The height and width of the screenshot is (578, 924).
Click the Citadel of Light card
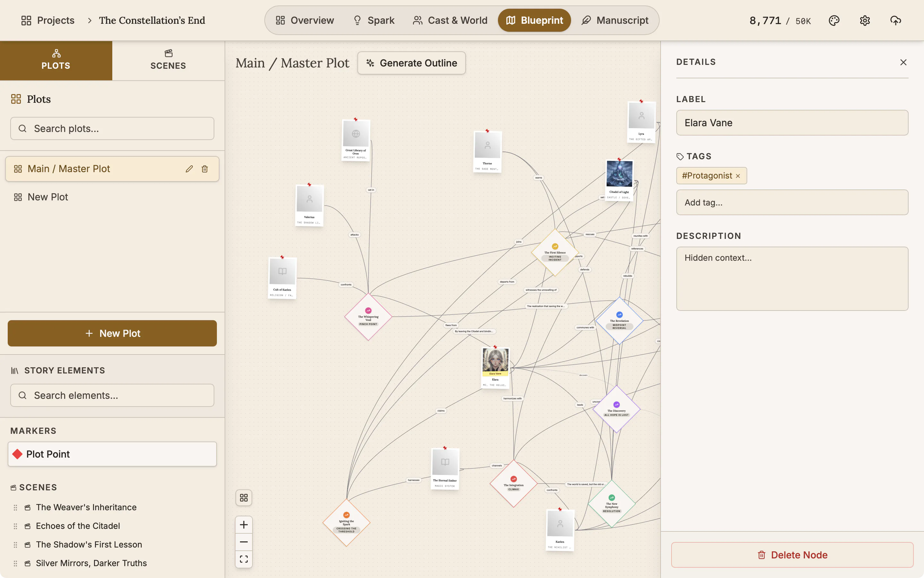coord(619,180)
